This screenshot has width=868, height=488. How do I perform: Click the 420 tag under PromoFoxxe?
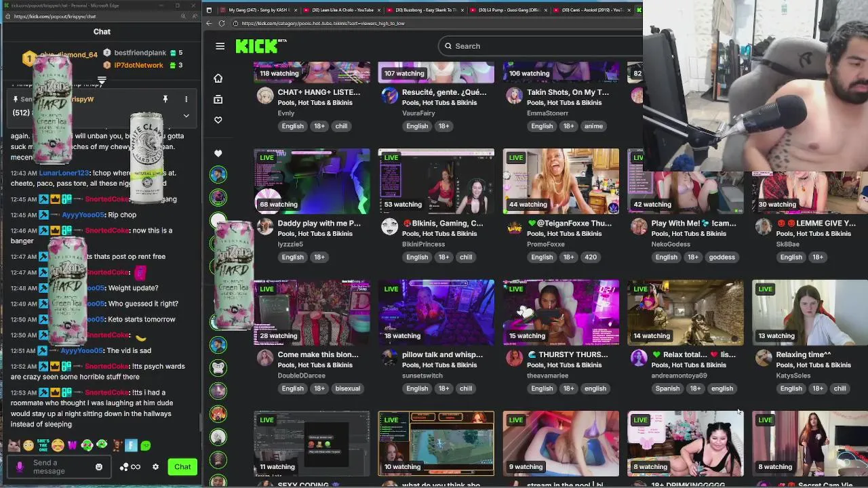591,257
